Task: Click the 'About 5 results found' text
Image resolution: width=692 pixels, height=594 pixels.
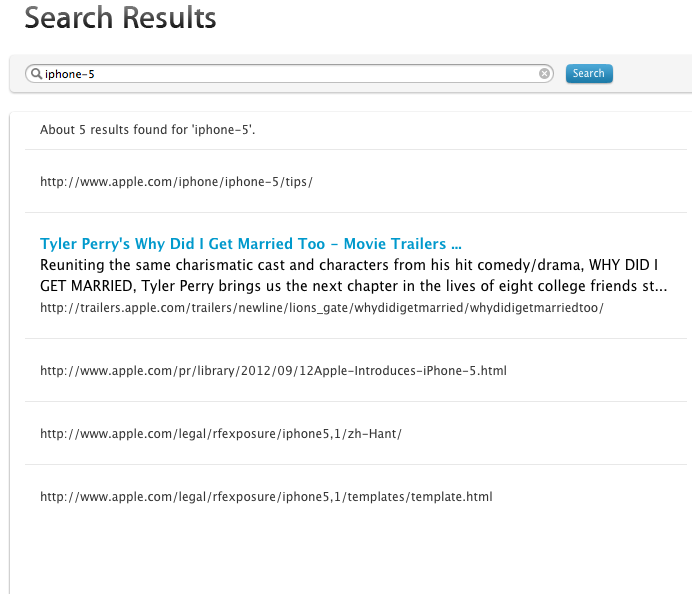Action: click(147, 130)
